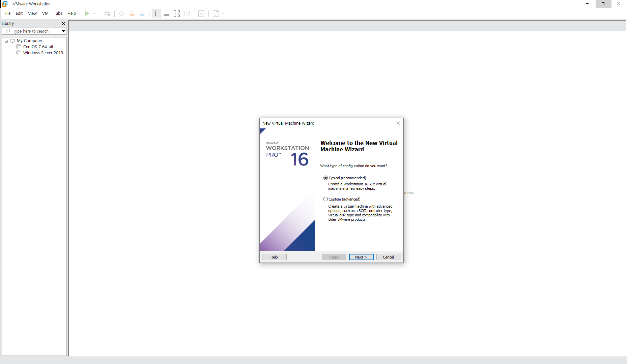Toggle the thumbnail bar view icon

[x=167, y=13]
